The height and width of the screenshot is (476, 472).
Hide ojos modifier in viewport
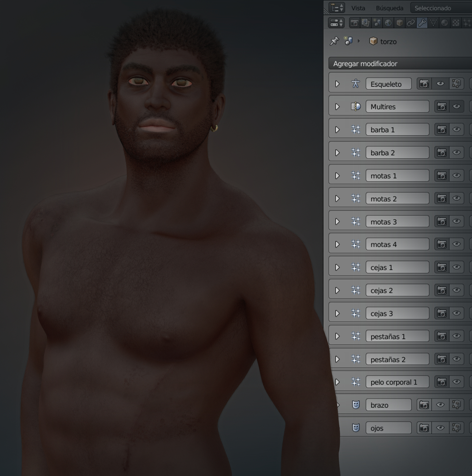click(x=440, y=428)
